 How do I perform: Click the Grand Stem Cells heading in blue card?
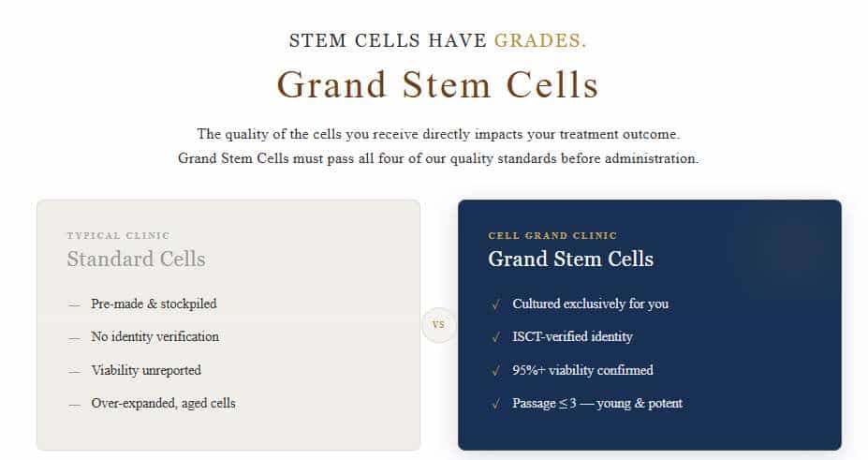(570, 259)
